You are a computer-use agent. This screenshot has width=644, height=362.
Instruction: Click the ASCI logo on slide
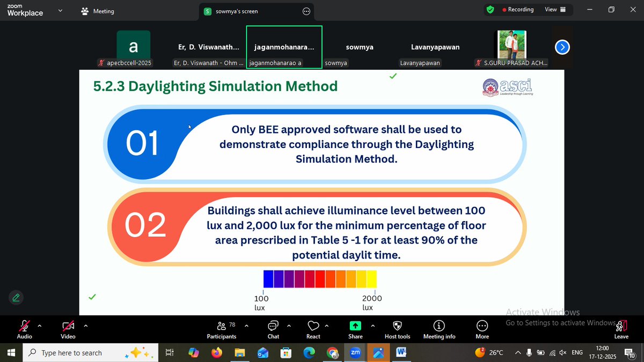pyautogui.click(x=508, y=87)
